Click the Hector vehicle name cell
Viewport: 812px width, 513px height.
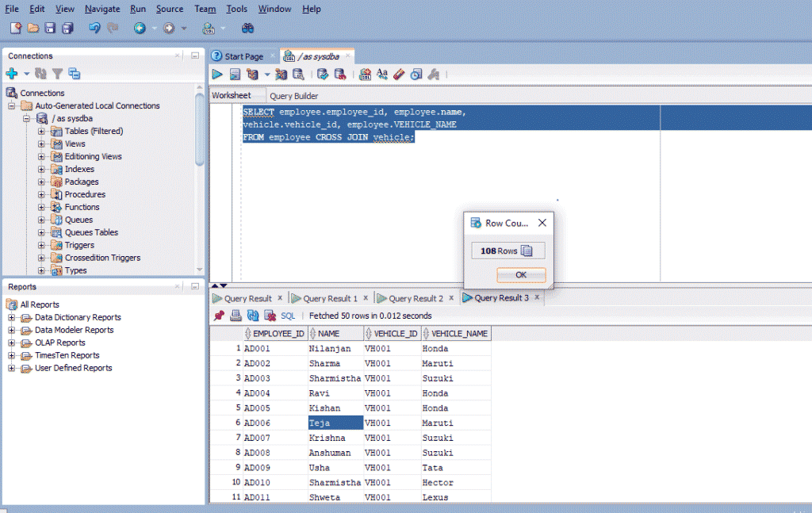tap(456, 482)
